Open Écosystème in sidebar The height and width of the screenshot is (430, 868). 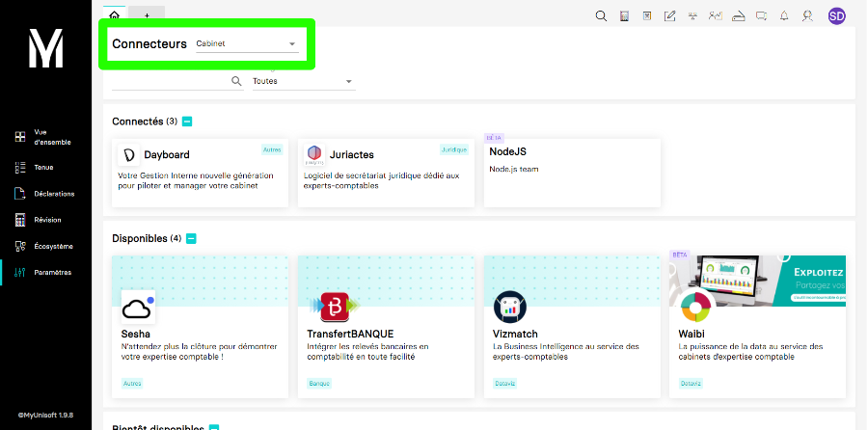tap(43, 246)
